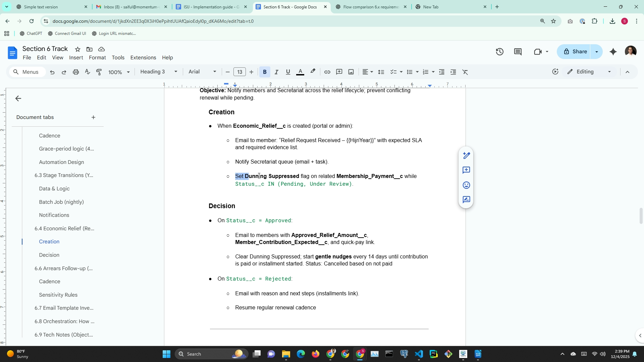The width and height of the screenshot is (644, 362).
Task: Click the Insert link icon
Action: coord(327,72)
